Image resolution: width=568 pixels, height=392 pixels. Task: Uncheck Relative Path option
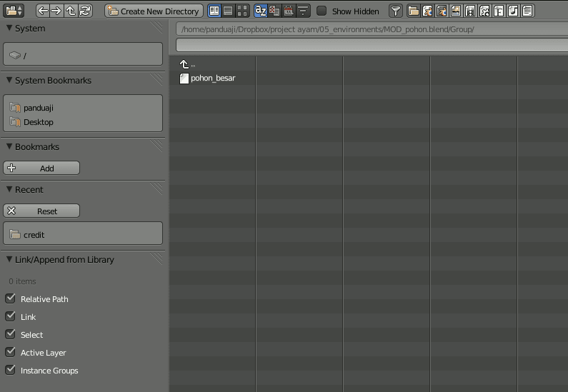11,298
